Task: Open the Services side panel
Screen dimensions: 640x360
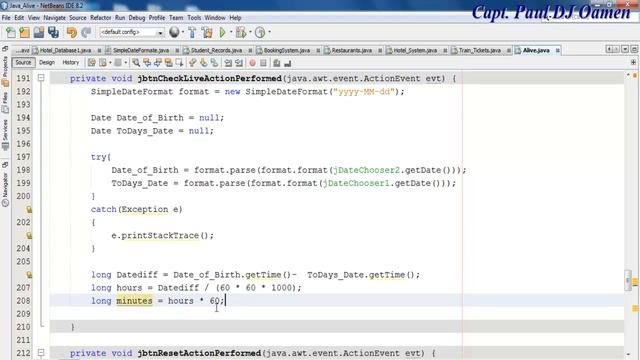Action: (5, 136)
